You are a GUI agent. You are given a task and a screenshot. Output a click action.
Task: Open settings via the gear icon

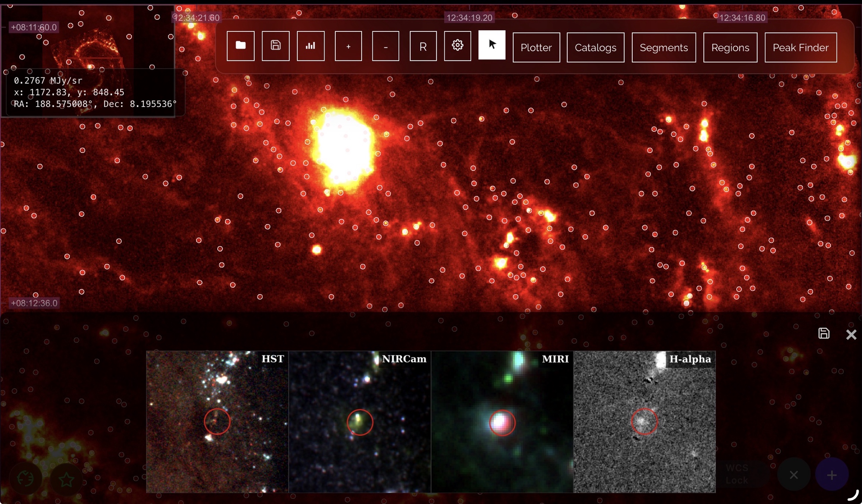457,45
